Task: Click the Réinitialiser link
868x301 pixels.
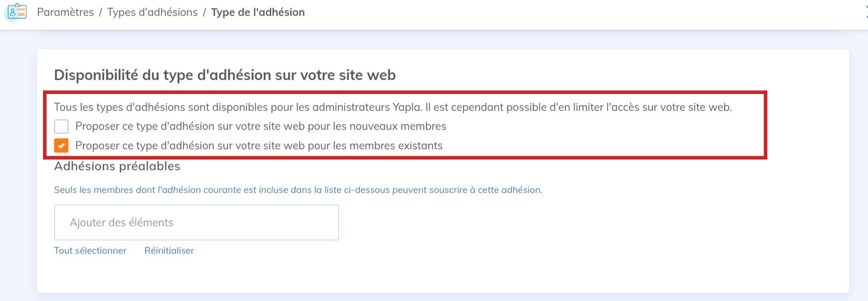Action: tap(169, 251)
